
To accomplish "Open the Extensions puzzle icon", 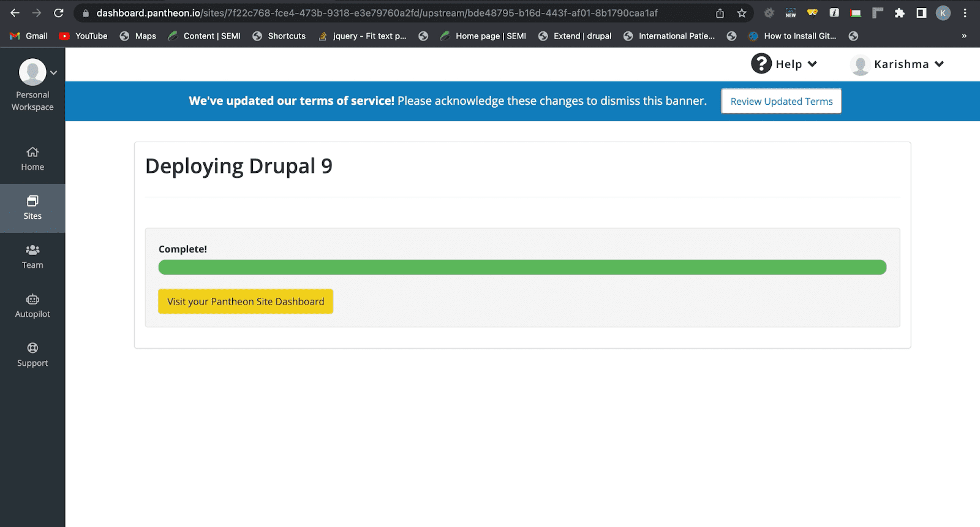I will pos(900,13).
